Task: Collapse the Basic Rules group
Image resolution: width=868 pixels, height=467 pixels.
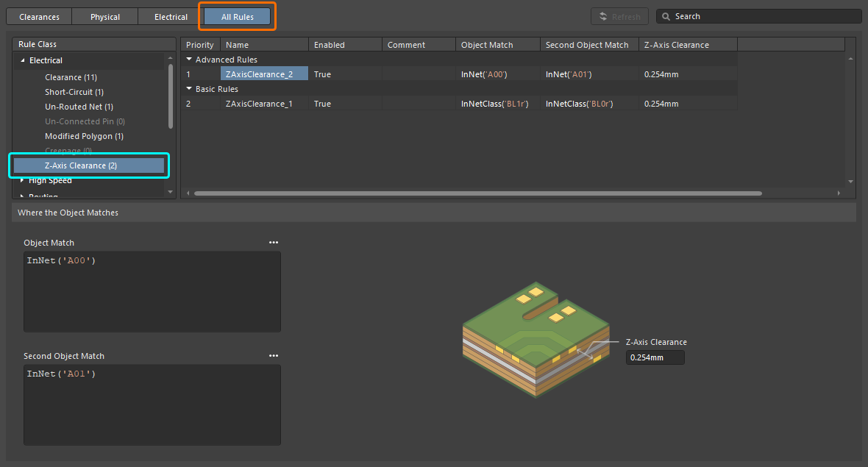Action: [x=189, y=89]
